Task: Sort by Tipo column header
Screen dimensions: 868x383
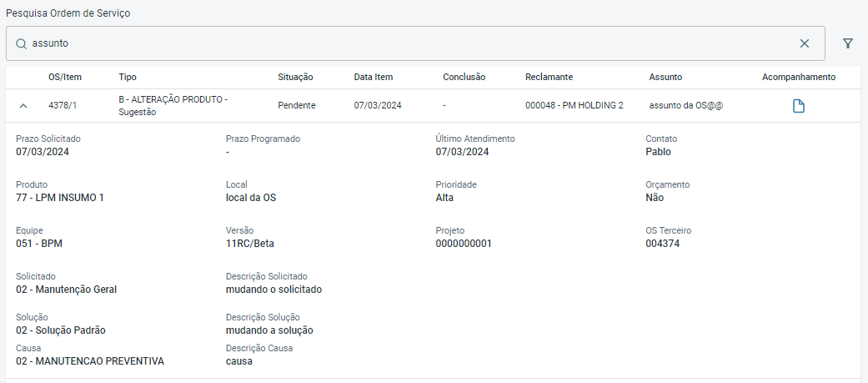Action: pos(128,77)
